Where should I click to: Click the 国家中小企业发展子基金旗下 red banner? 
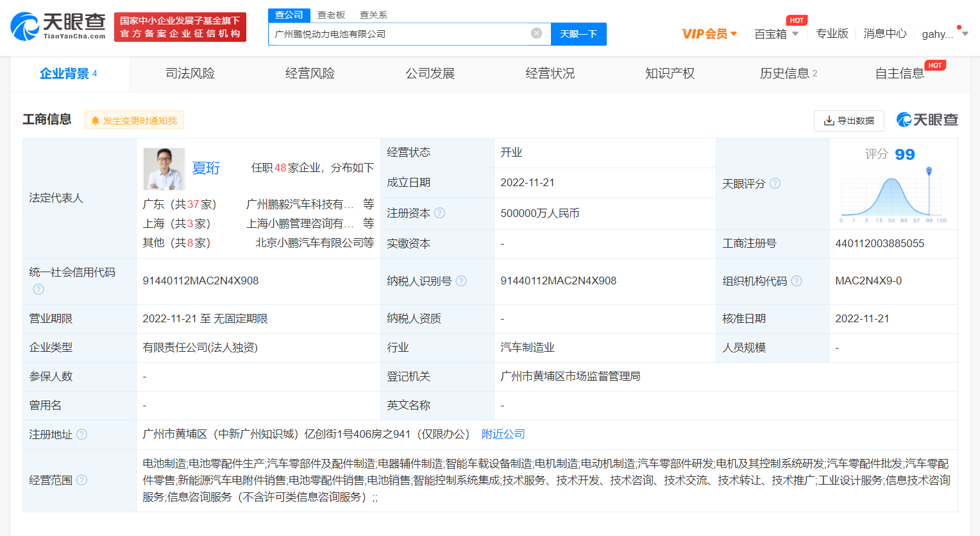click(180, 27)
